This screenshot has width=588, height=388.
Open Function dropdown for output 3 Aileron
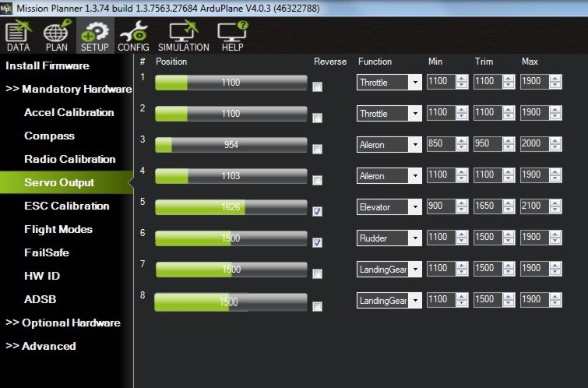[389, 144]
